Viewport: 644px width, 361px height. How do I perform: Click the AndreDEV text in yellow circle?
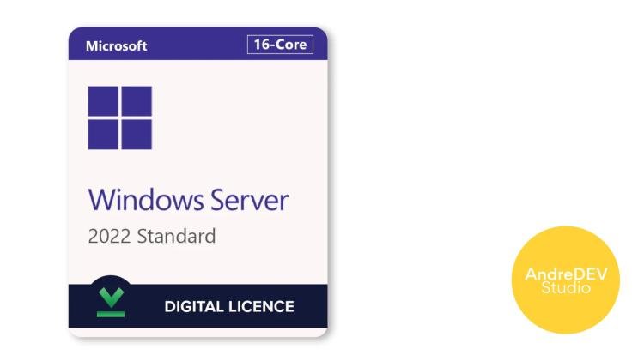pyautogui.click(x=566, y=274)
